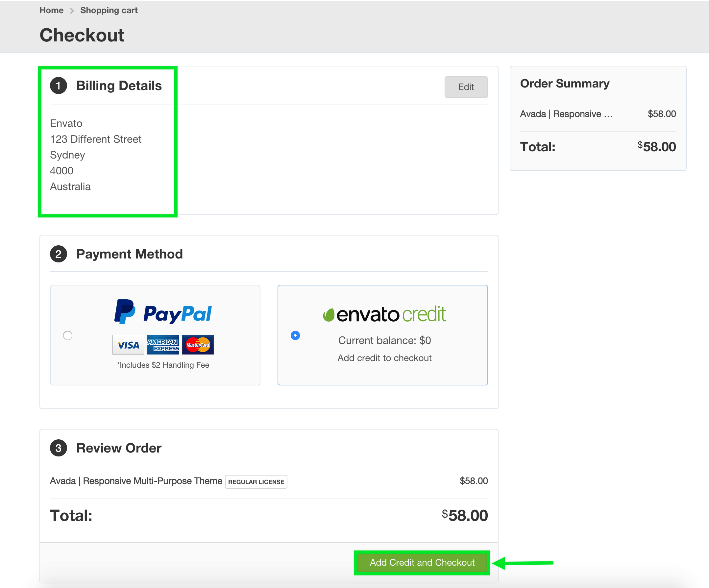Click Avada item in Order Summary
The height and width of the screenshot is (588, 709).
click(x=566, y=114)
